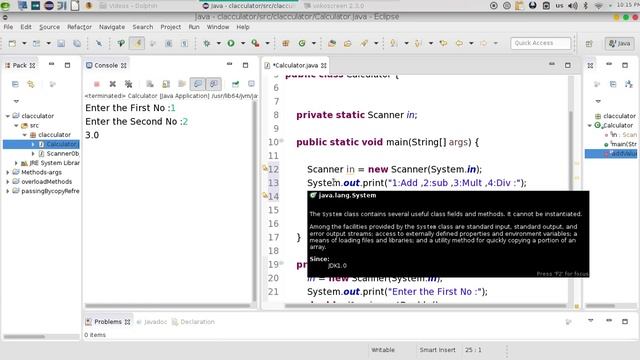Expand the JRE System Library node
Screen dimensions: 640x360
click(16, 163)
